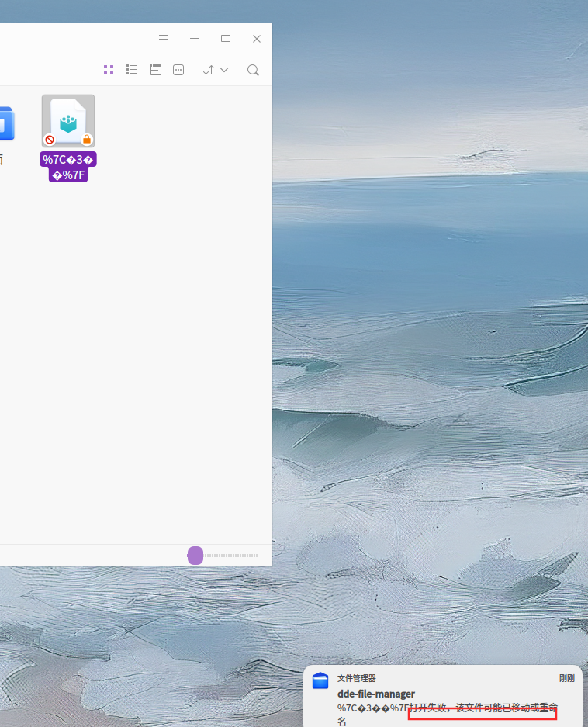Click the icon size slider handle
The height and width of the screenshot is (727, 588).
tap(195, 555)
